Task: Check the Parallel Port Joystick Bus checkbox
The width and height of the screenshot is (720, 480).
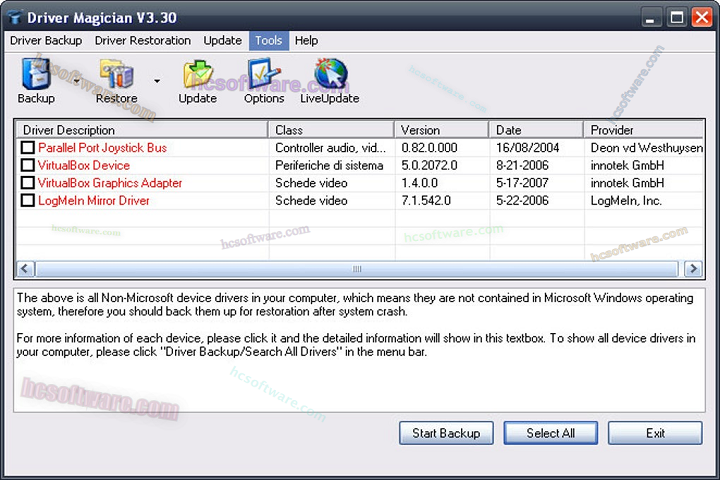Action: [28, 147]
